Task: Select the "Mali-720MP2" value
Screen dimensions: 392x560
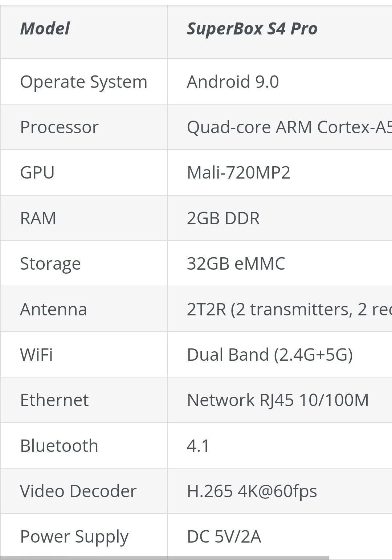Action: (238, 172)
